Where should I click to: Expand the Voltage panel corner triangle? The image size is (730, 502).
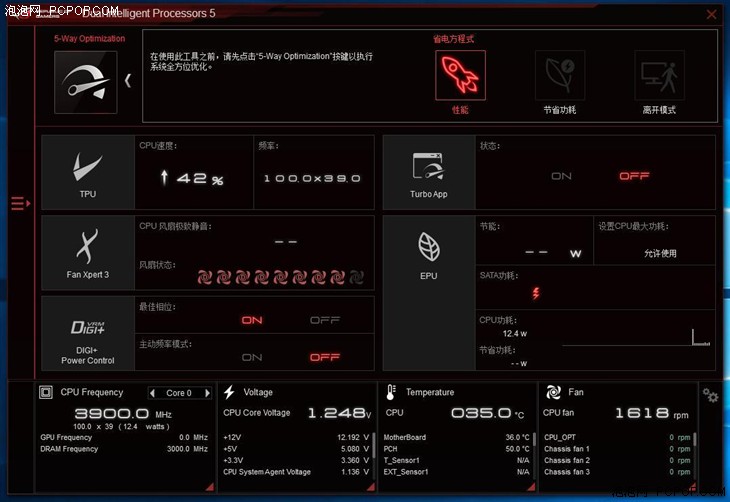pos(371,487)
